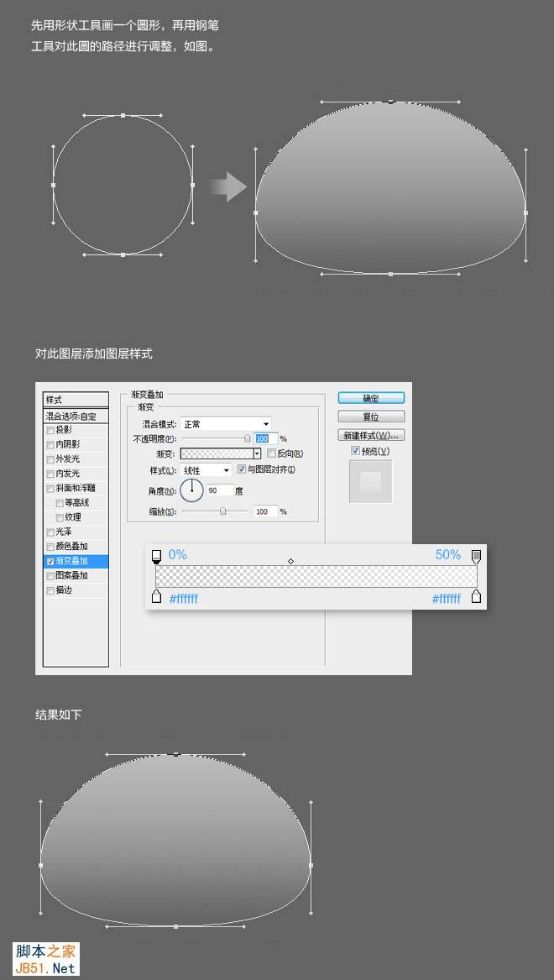Viewport: 554px width, 980px height.
Task: Click the checkered gradient bar in editor
Action: click(316, 576)
